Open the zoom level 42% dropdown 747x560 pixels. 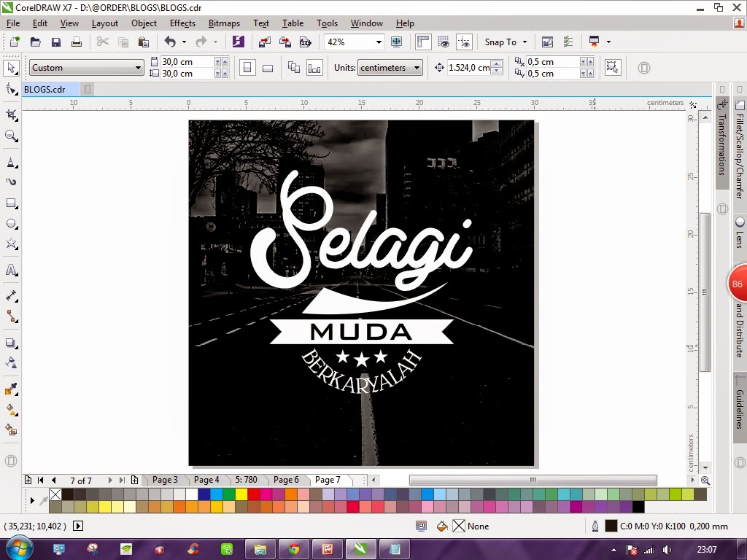[379, 42]
